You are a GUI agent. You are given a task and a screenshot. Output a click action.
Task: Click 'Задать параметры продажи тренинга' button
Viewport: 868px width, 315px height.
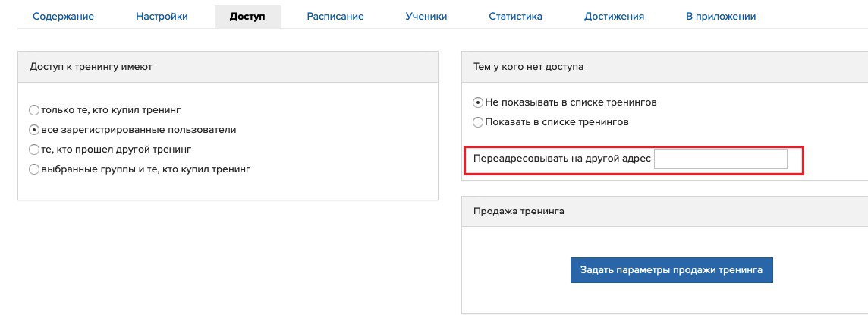click(x=671, y=270)
